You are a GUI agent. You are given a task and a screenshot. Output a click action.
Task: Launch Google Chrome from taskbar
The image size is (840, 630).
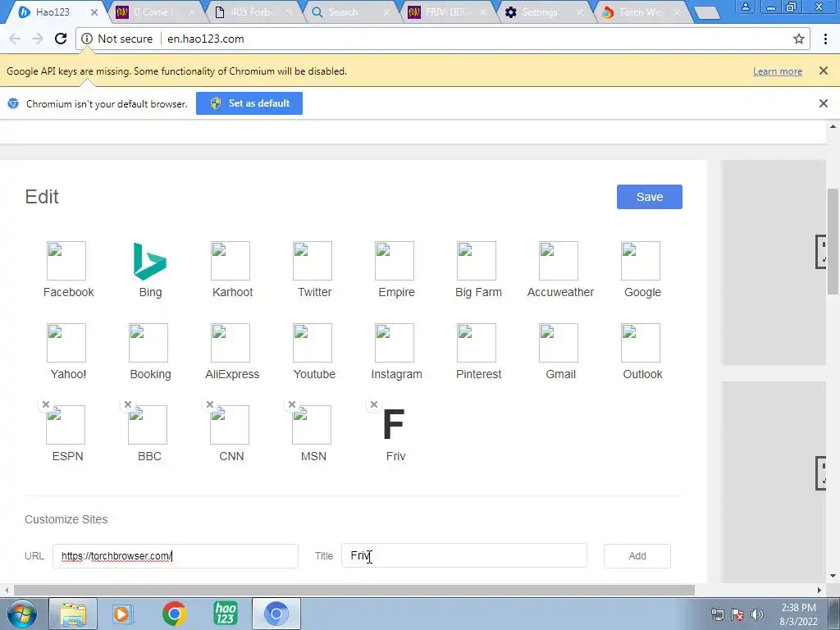point(174,614)
